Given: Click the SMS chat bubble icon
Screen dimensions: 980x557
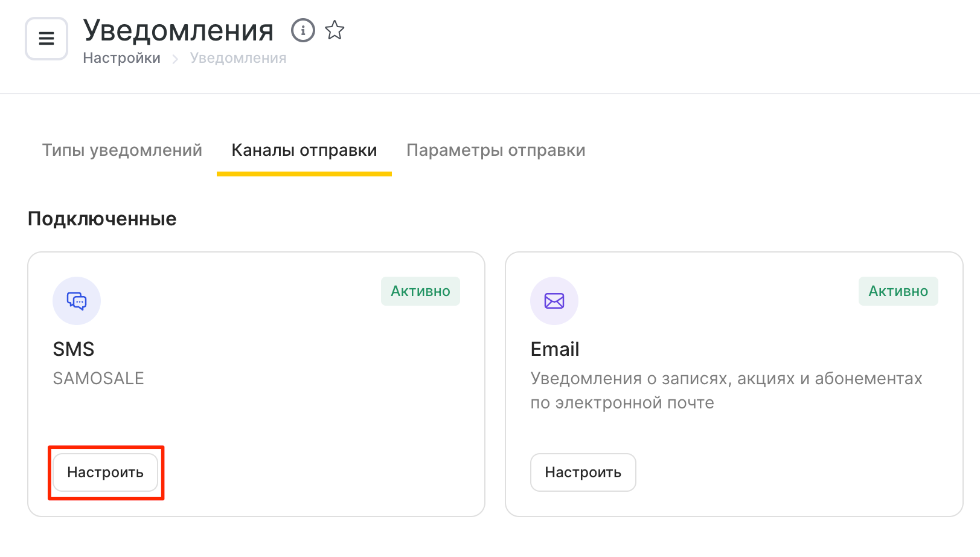Looking at the screenshot, I should pos(77,301).
